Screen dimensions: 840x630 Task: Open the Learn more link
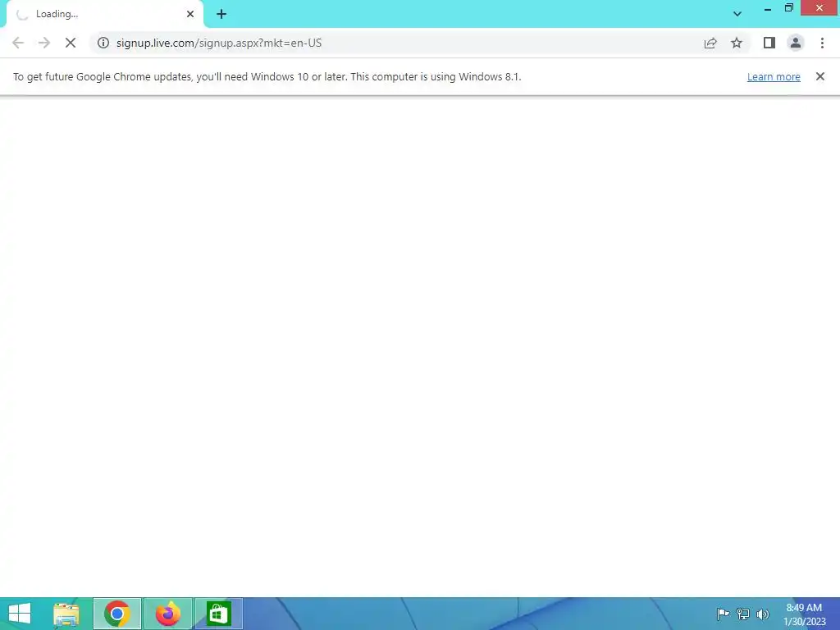point(774,76)
